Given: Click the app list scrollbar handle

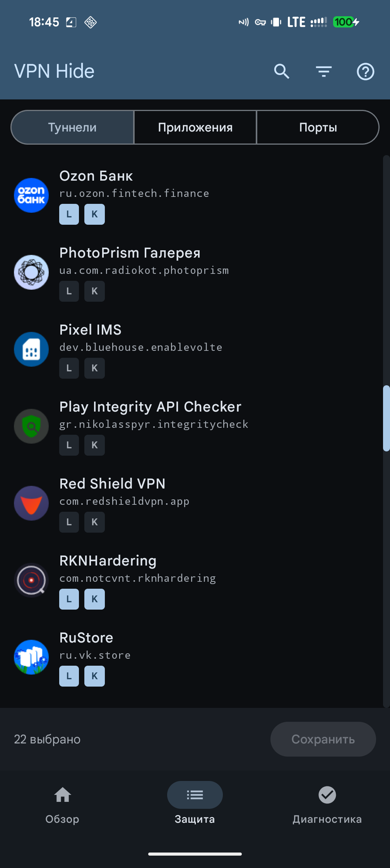Looking at the screenshot, I should click(386, 418).
